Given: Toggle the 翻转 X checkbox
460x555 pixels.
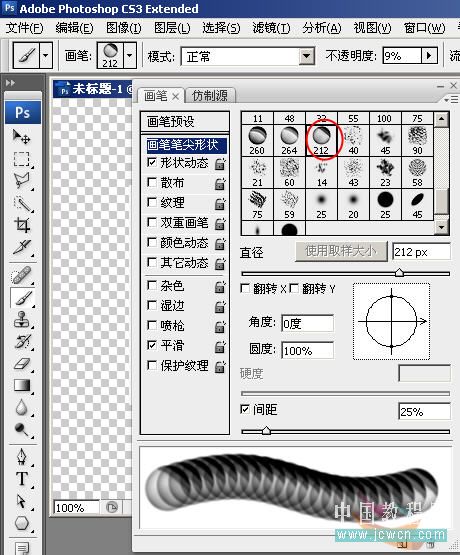Looking at the screenshot, I should click(x=245, y=288).
